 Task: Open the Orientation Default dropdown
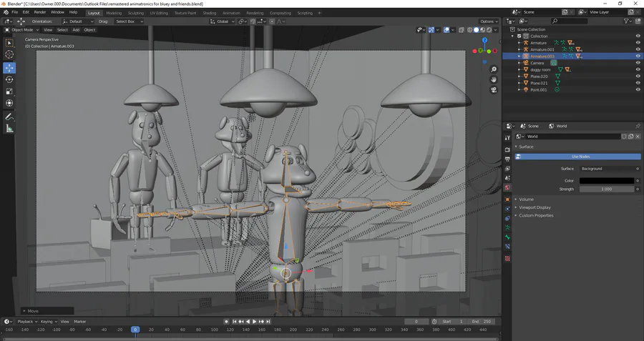[x=78, y=21]
